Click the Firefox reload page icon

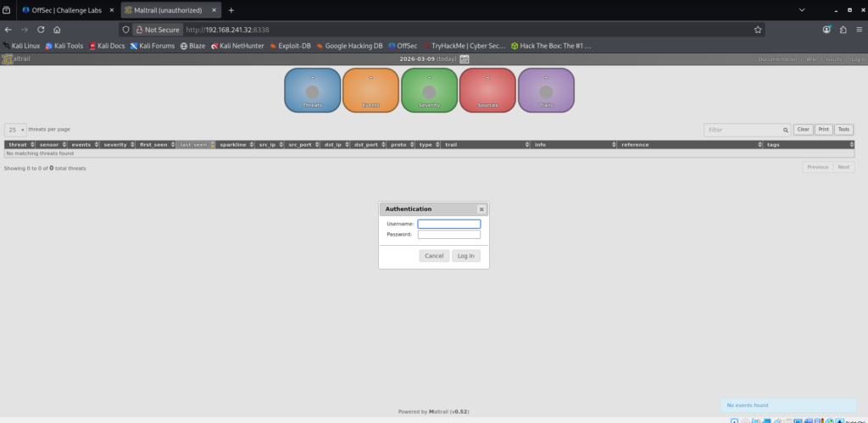pos(40,29)
